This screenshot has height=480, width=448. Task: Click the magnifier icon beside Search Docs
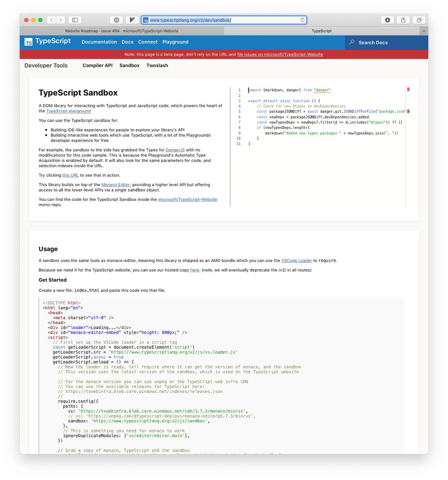pyautogui.click(x=352, y=42)
